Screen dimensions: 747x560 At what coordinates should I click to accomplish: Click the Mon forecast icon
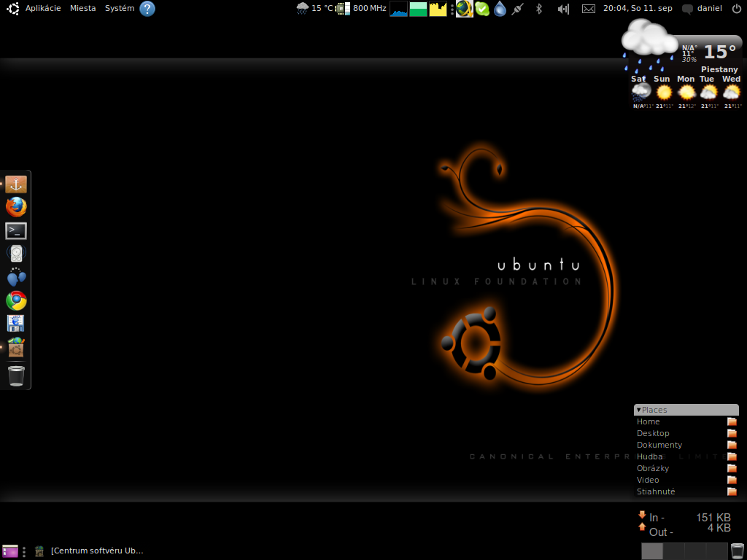(x=686, y=92)
